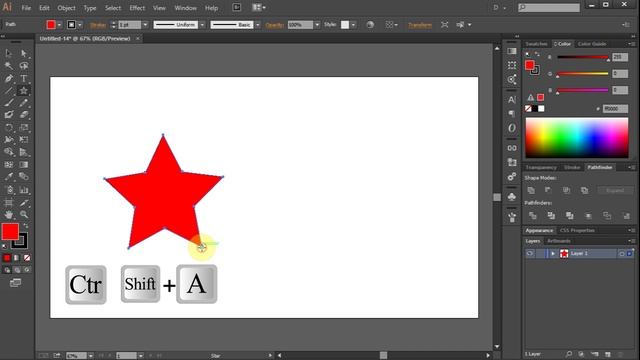Screen dimensions: 640x360
Task: Click the Minus Front shape mode icon
Action: pyautogui.click(x=549, y=190)
